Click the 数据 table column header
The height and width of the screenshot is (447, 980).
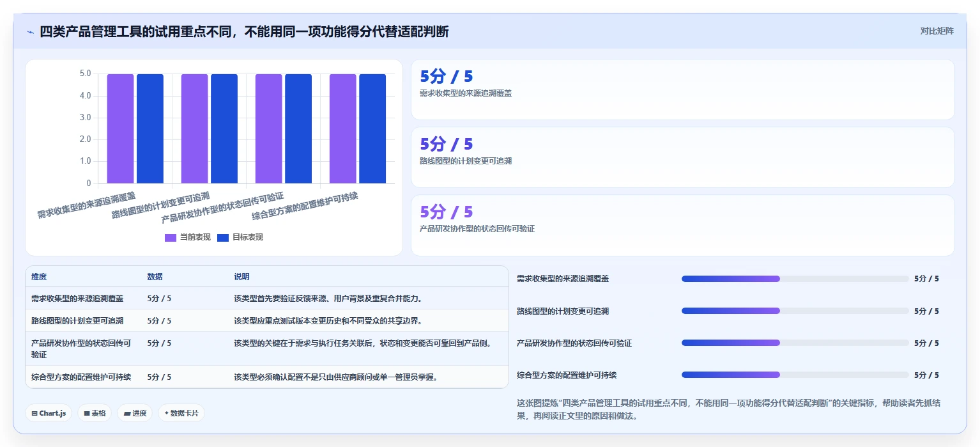pos(155,277)
